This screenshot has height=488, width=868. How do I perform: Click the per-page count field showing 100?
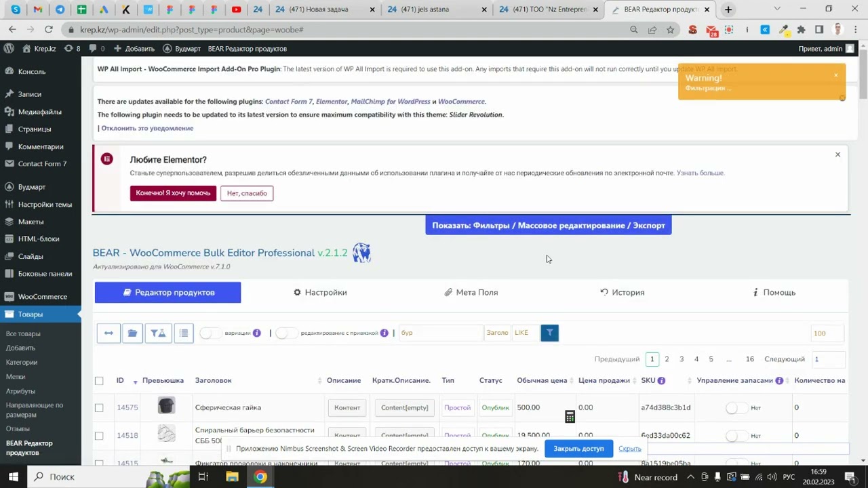(827, 333)
